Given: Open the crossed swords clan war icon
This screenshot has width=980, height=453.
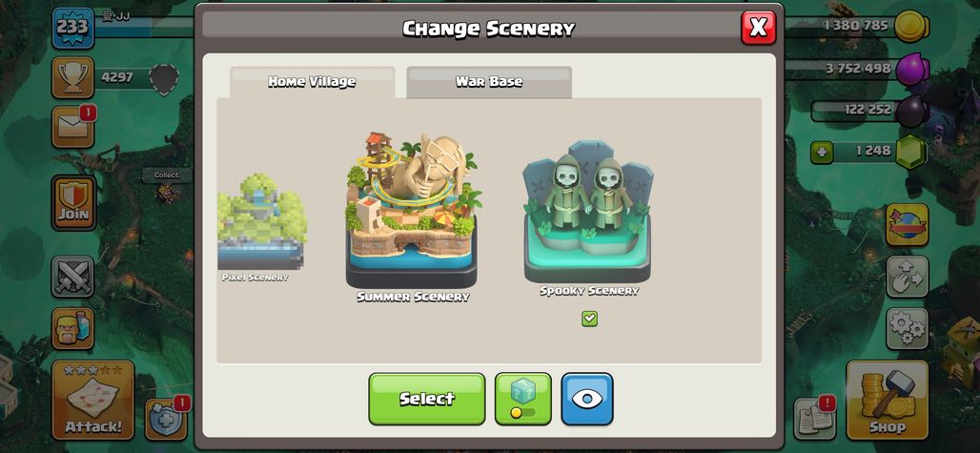Looking at the screenshot, I should [72, 277].
